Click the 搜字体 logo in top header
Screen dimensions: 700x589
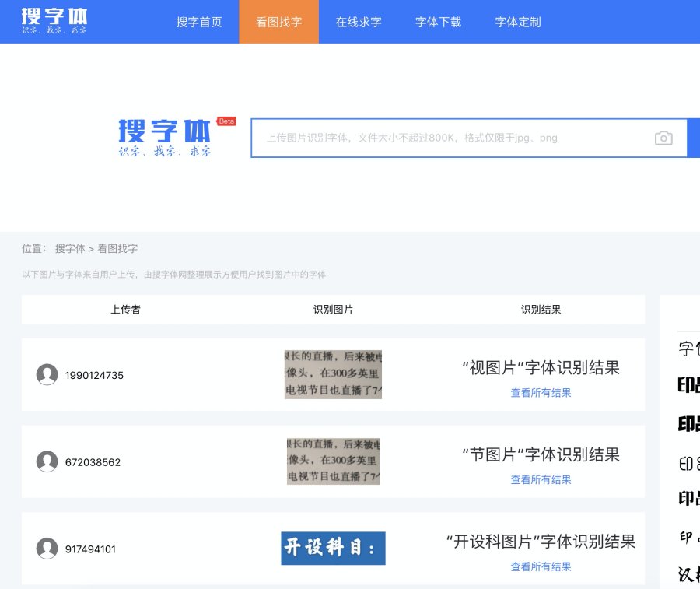[54, 21]
